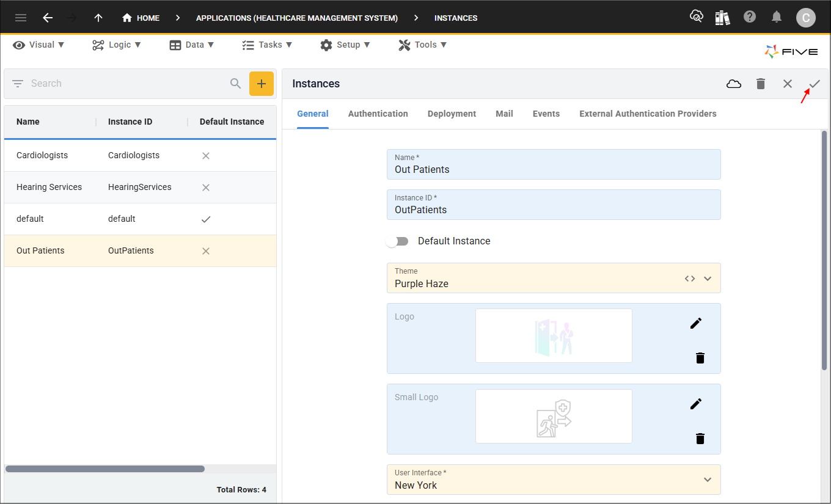Open the Data menu

(x=192, y=45)
